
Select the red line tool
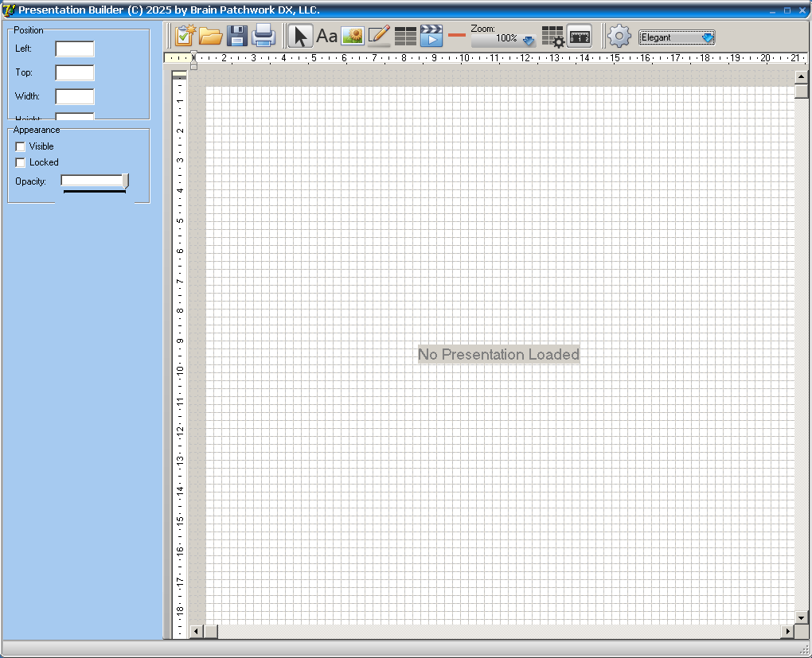[x=457, y=35]
